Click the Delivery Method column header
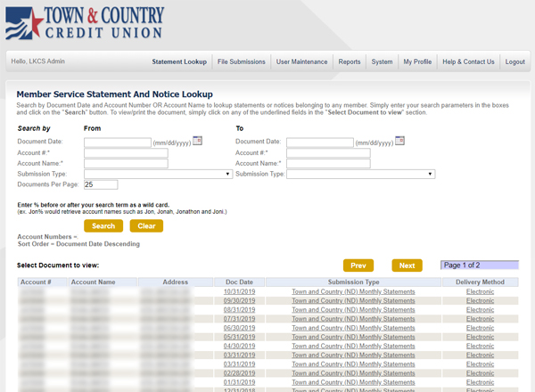The image size is (535, 392). coord(480,282)
